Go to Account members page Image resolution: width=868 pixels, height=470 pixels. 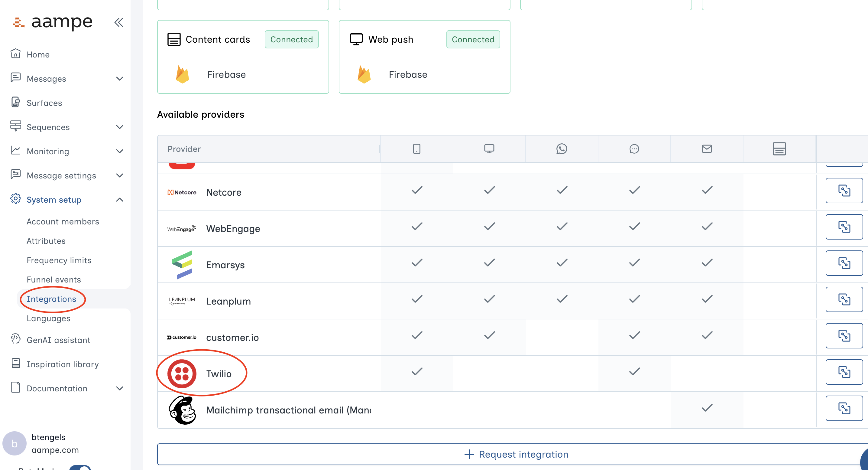(63, 221)
